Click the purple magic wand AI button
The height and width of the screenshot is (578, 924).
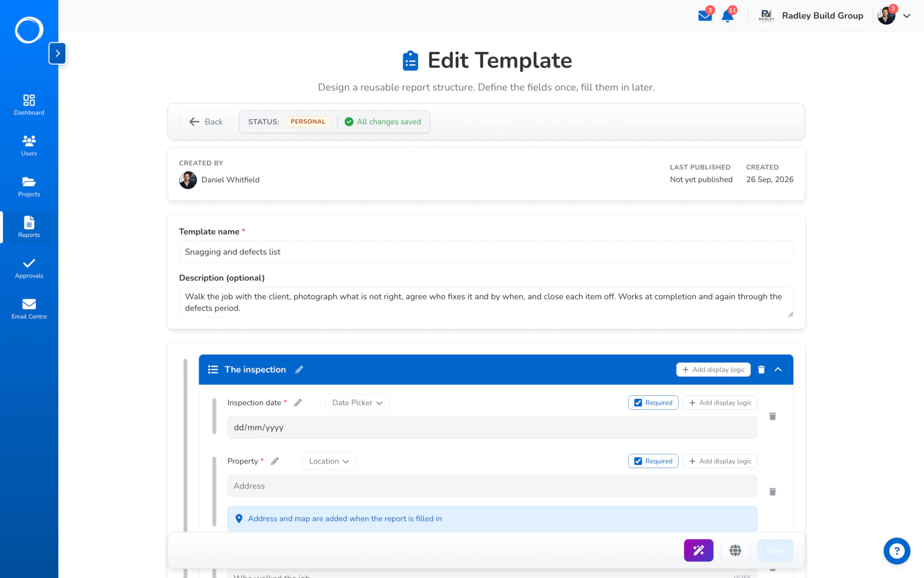coord(699,551)
